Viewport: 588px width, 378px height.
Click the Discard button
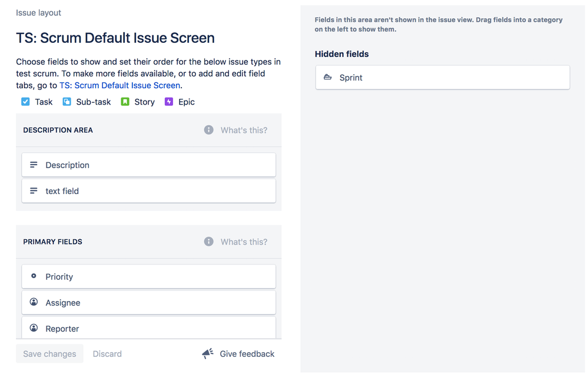pyautogui.click(x=107, y=353)
